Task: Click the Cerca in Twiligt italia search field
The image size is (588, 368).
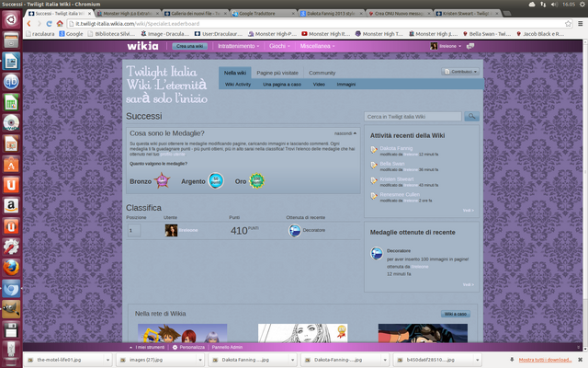Action: pos(413,117)
